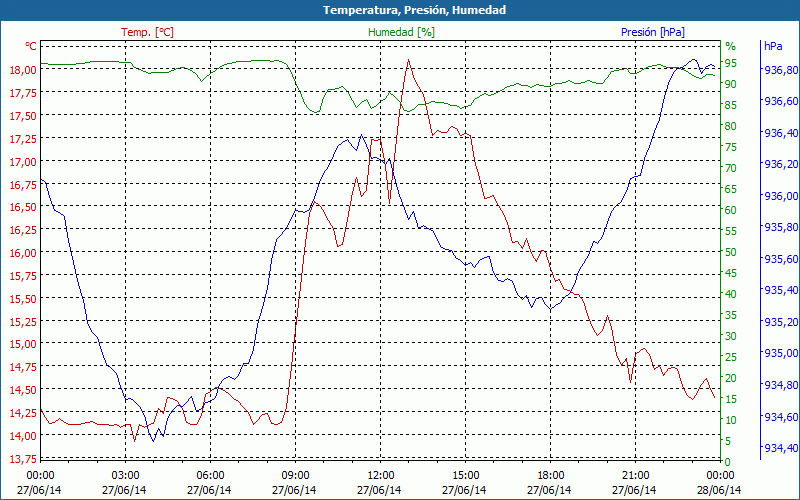Viewport: 800px width, 500px height.
Task: Click the % unit on the humidity axis
Action: pyautogui.click(x=731, y=46)
